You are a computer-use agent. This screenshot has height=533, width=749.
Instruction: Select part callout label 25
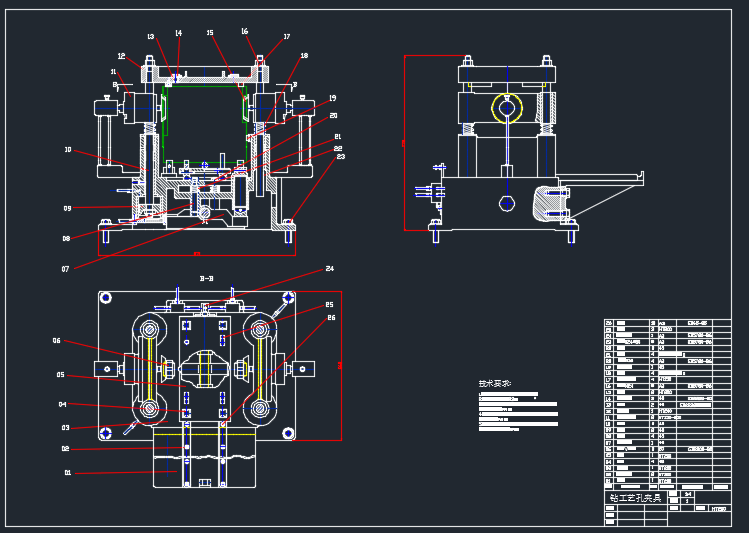pyautogui.click(x=330, y=305)
